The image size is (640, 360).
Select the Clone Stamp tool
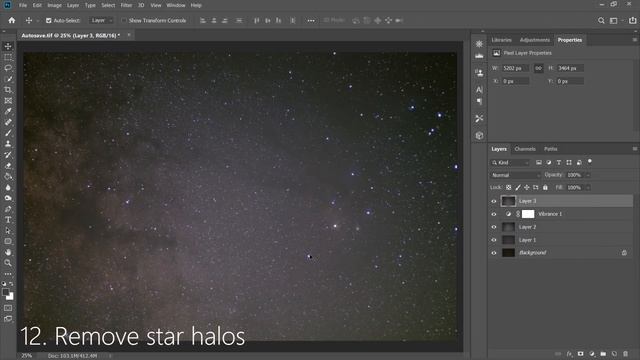(8, 144)
